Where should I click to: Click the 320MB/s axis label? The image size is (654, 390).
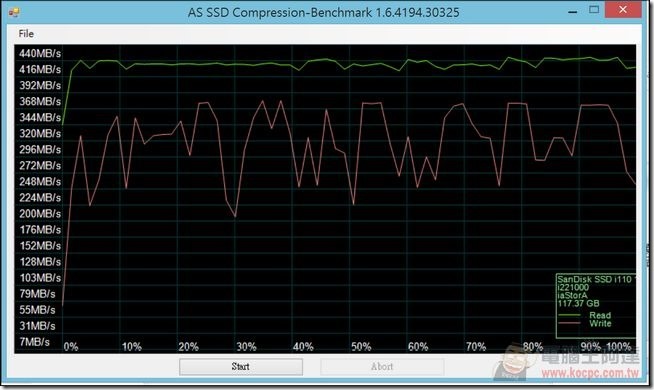coord(40,133)
